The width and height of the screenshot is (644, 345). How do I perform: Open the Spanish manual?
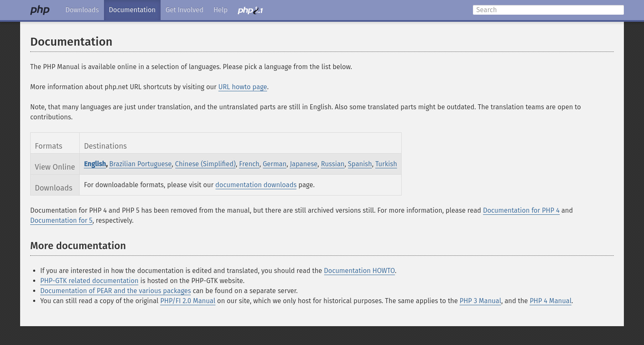[360, 164]
